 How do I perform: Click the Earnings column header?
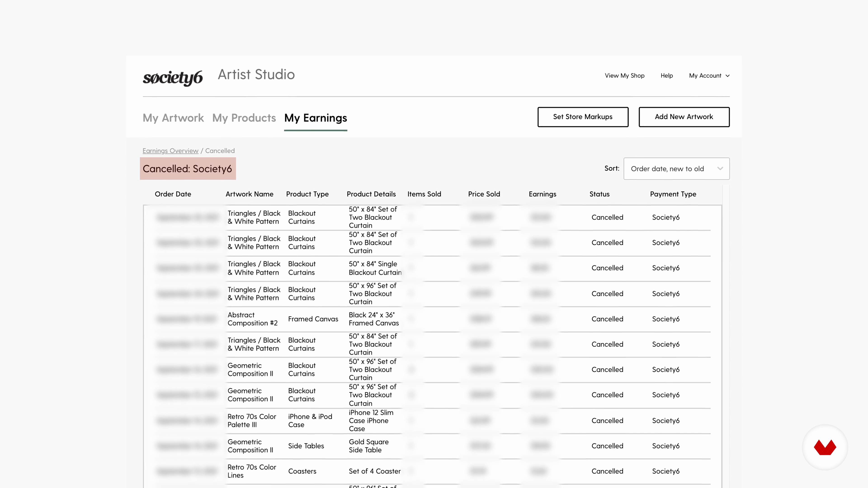(542, 194)
